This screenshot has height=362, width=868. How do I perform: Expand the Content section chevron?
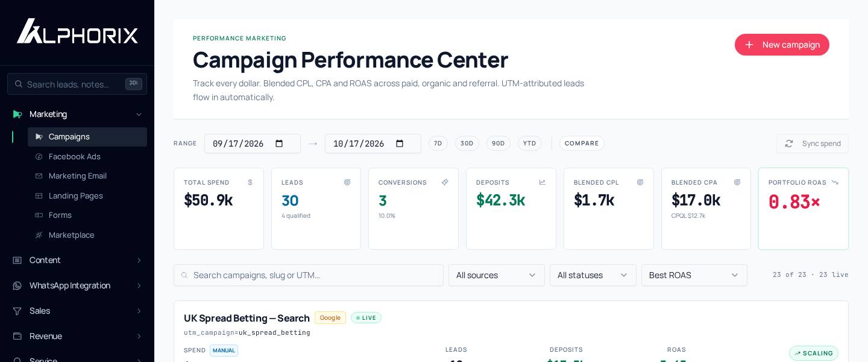tap(139, 260)
